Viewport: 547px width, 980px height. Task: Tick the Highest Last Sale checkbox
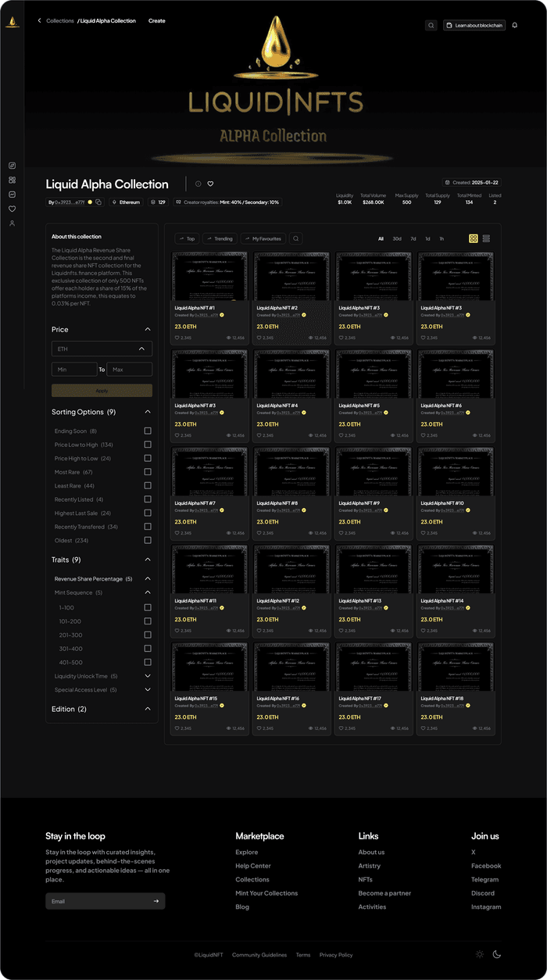(148, 513)
